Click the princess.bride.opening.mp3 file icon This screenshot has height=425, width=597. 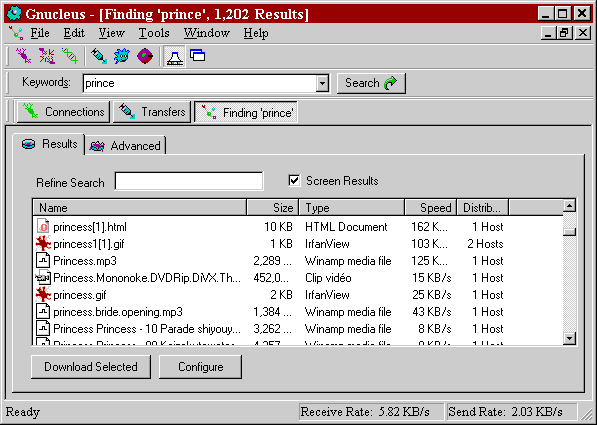click(x=43, y=312)
